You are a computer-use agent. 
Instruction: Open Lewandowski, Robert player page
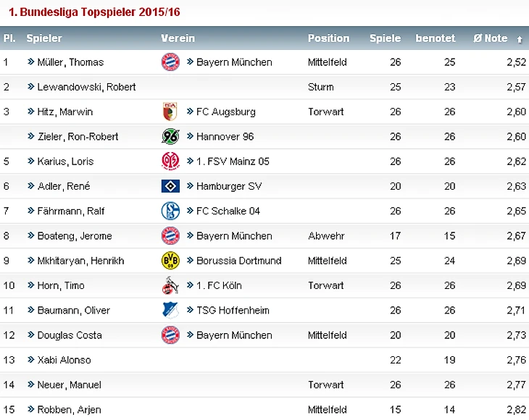coord(86,87)
